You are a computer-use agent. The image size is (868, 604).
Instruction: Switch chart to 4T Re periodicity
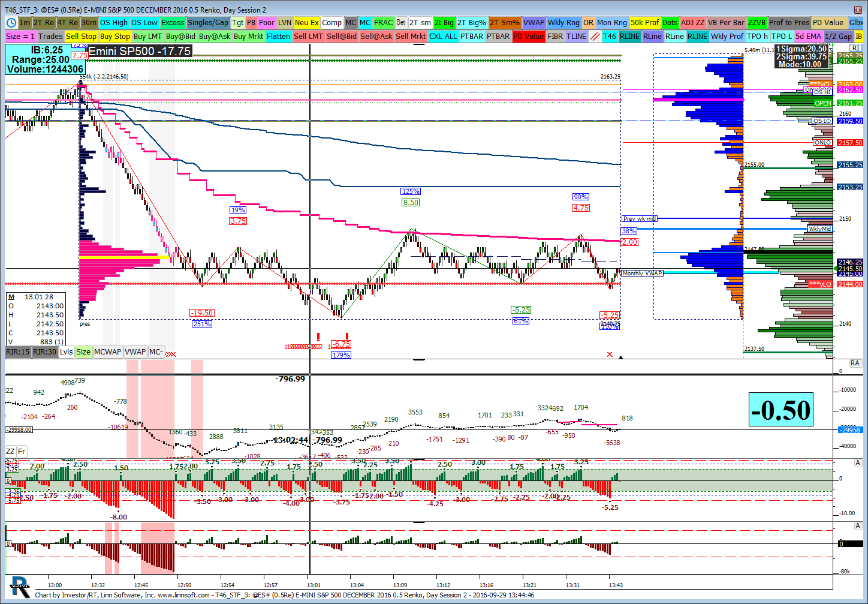point(68,23)
